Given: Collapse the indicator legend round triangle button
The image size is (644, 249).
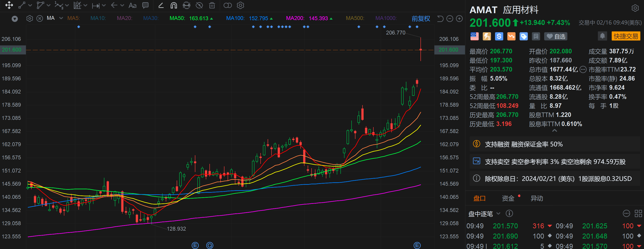Looking at the screenshot, I should [x=15, y=19].
